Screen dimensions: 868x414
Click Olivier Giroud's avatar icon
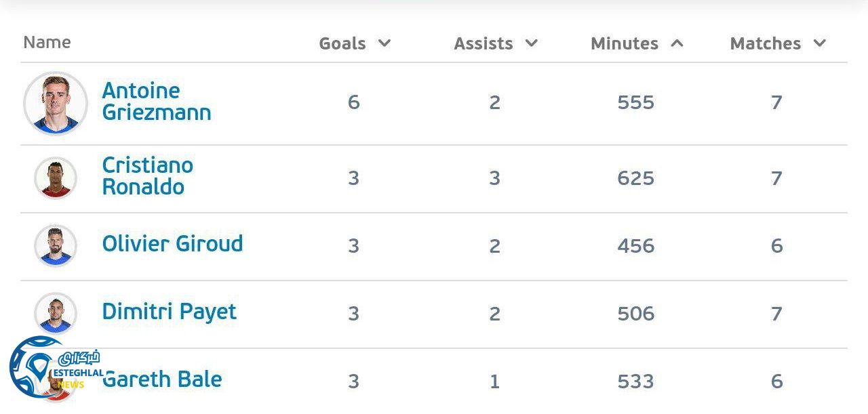56,245
